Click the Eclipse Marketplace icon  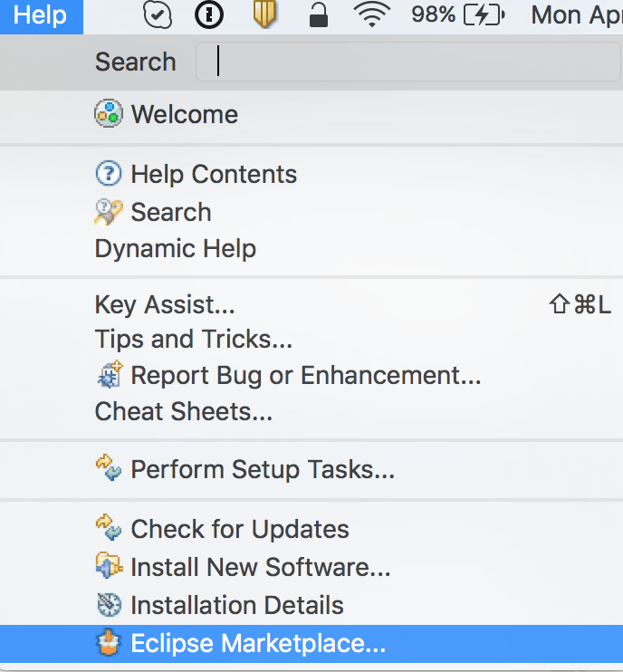tap(109, 642)
